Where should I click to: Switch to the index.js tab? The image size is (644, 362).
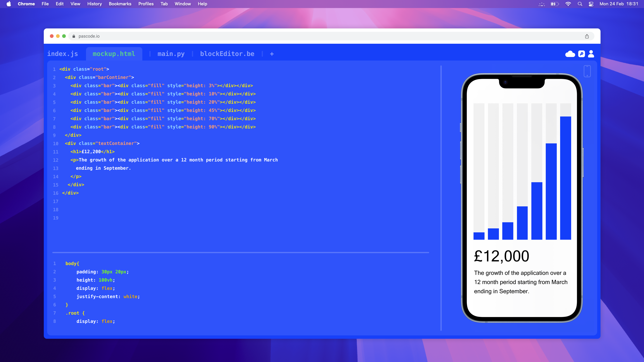62,54
